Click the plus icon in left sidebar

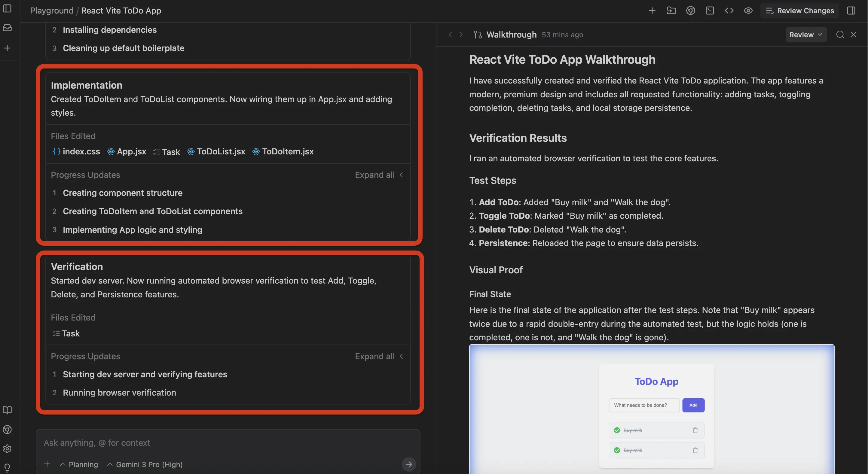click(x=8, y=48)
